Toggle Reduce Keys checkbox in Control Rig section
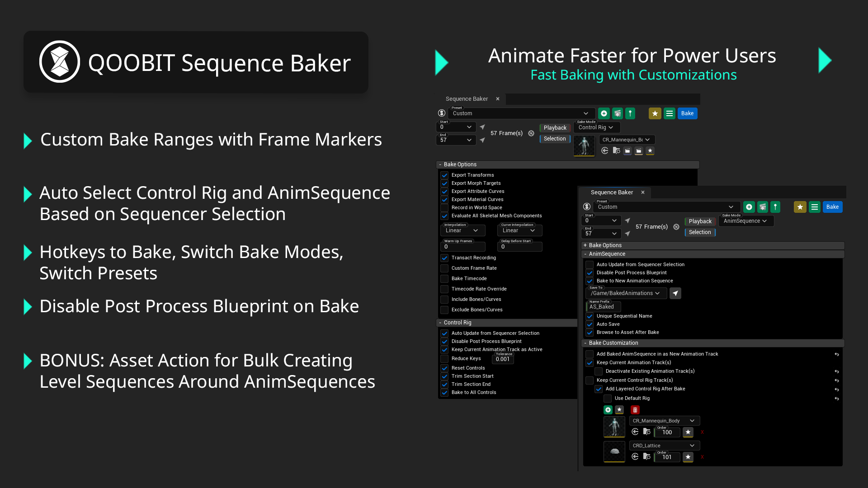The height and width of the screenshot is (488, 868). 444,359
